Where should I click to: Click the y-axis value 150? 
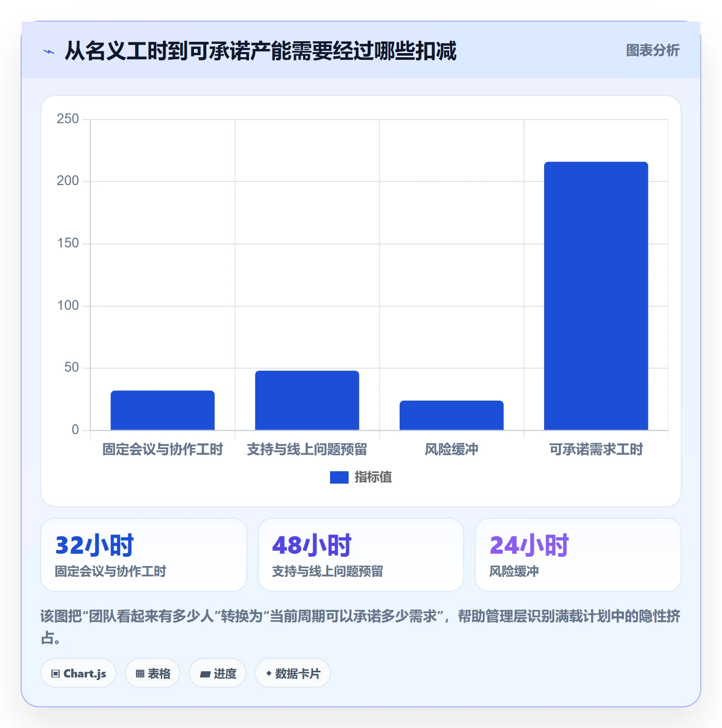(x=68, y=243)
